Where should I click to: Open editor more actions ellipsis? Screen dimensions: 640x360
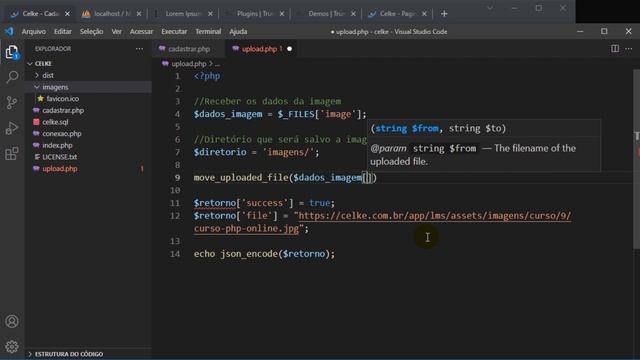point(629,49)
